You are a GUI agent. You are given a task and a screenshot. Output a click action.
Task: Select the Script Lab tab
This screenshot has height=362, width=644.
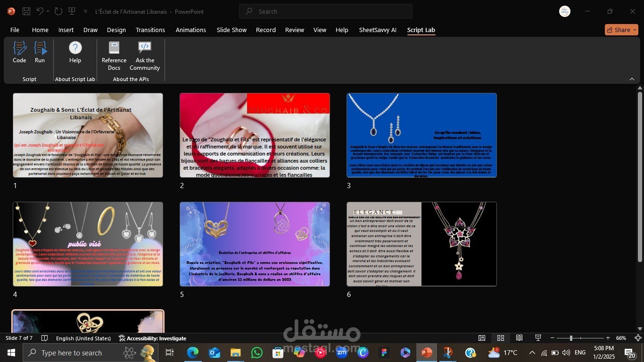coord(421,30)
